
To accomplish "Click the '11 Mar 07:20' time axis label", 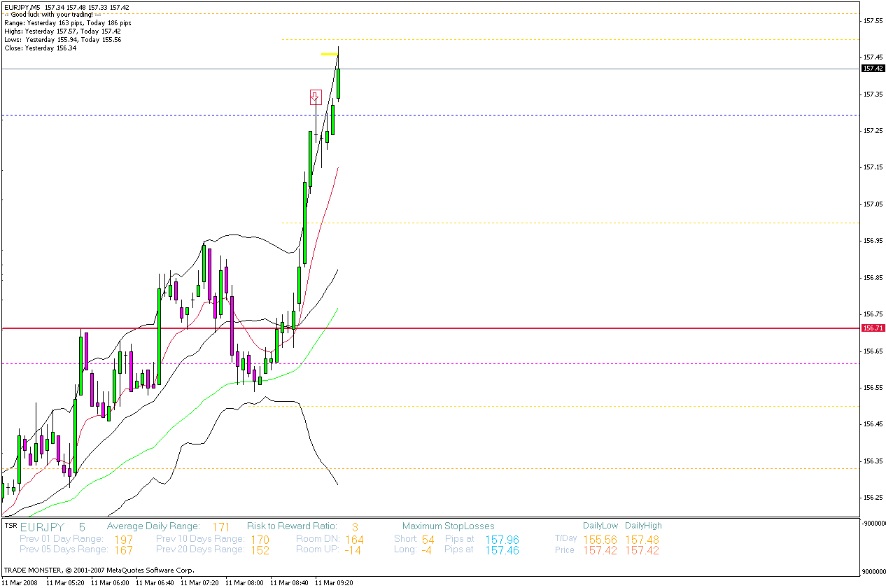I will click(200, 582).
